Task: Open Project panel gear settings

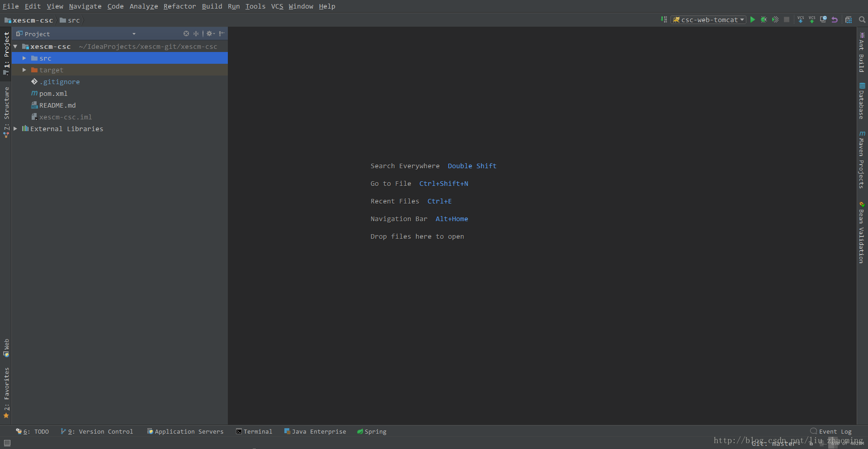Action: pos(210,33)
